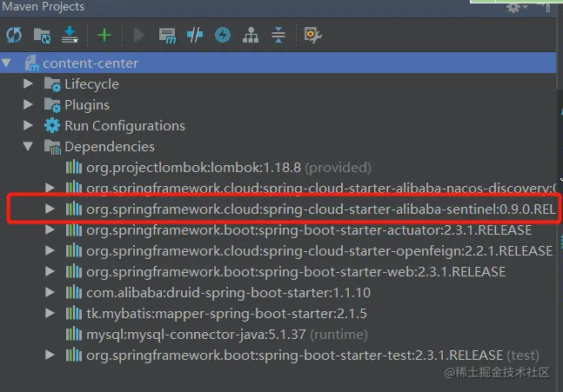Click Collapse All icon in toolbar
The height and width of the screenshot is (392, 563).
278,35
